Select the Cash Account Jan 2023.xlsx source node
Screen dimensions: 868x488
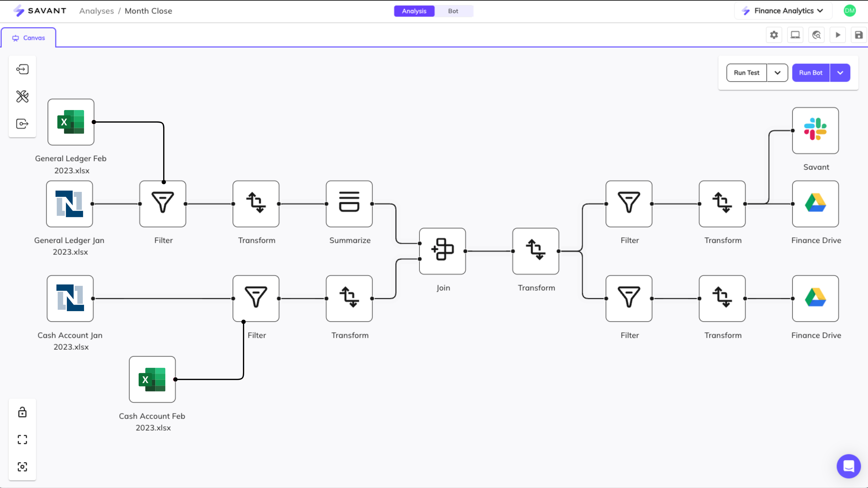tap(70, 298)
